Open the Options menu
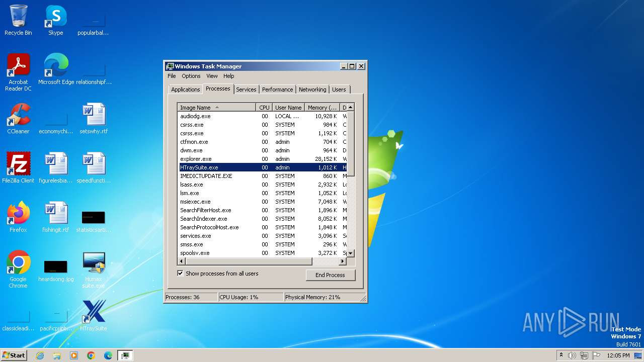This screenshot has width=644, height=362. click(191, 76)
